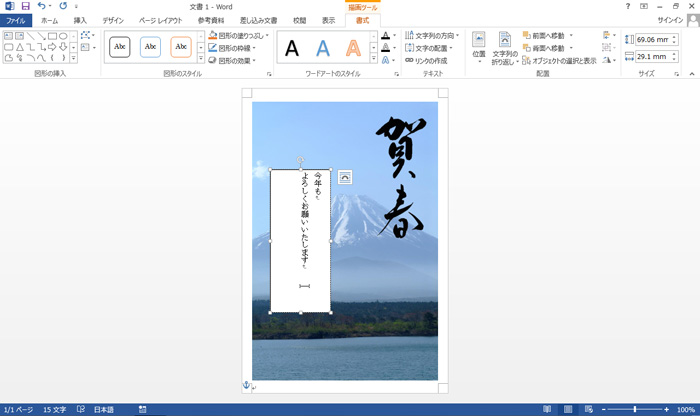700x416 pixels.
Task: Select the horizontal text box shape
Action: coord(8,36)
